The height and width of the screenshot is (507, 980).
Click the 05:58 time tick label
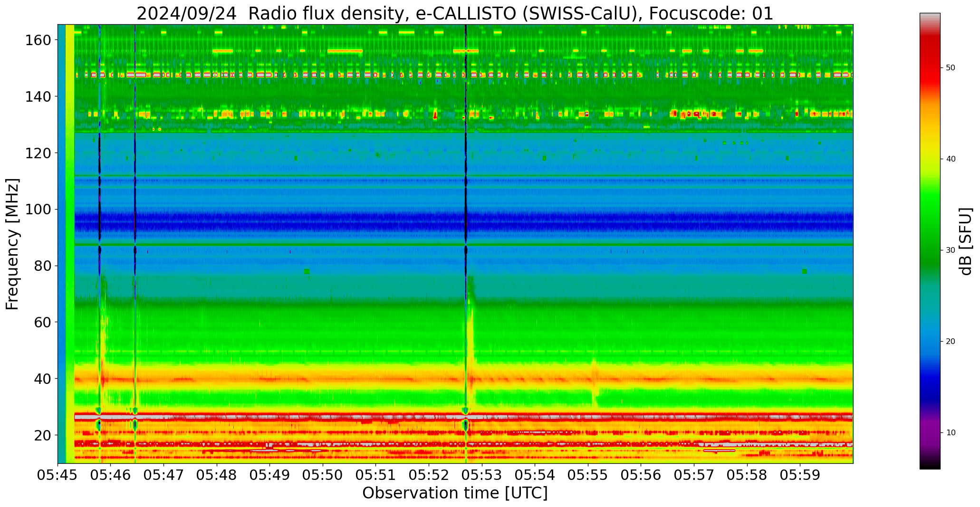747,475
